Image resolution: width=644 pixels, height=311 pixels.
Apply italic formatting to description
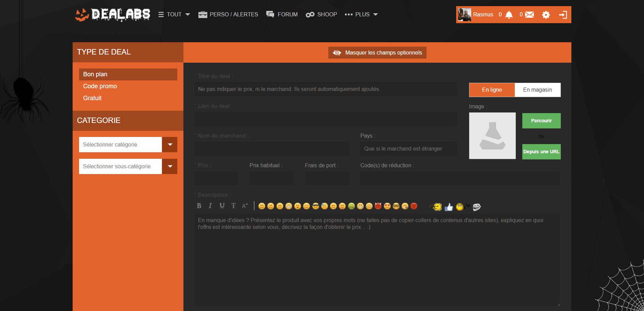click(210, 206)
